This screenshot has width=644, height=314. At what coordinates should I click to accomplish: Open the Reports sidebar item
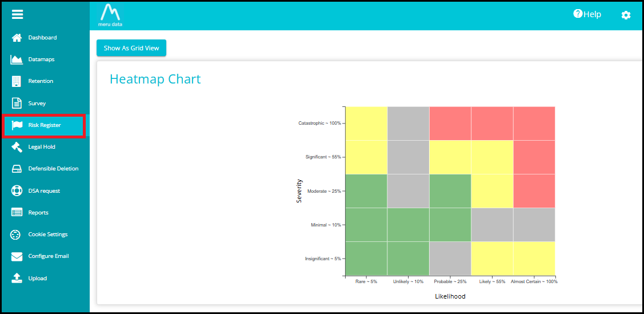(x=38, y=213)
